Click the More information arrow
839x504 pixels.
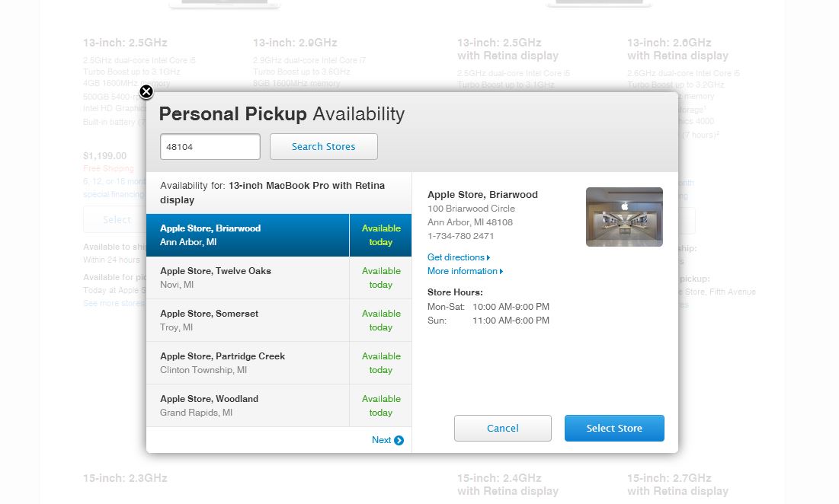pyautogui.click(x=501, y=272)
